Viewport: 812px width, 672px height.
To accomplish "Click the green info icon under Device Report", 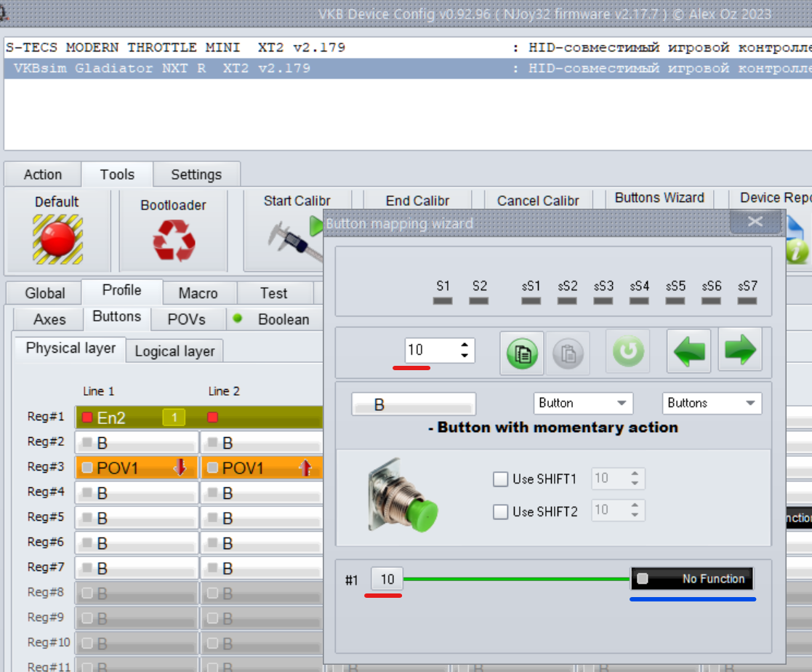I will tap(797, 252).
